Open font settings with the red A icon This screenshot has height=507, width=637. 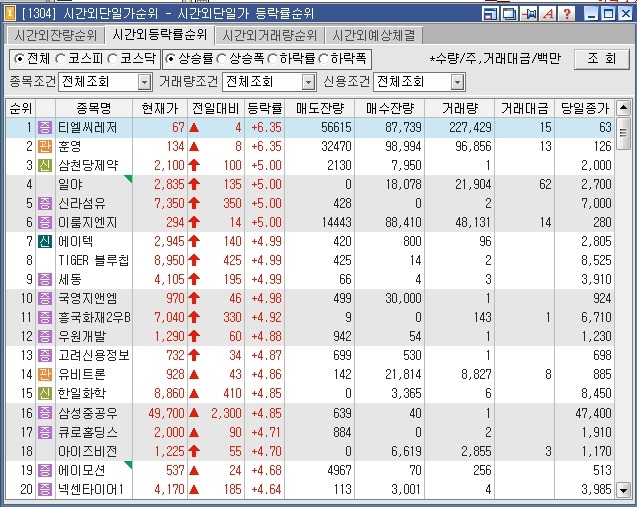pyautogui.click(x=548, y=14)
